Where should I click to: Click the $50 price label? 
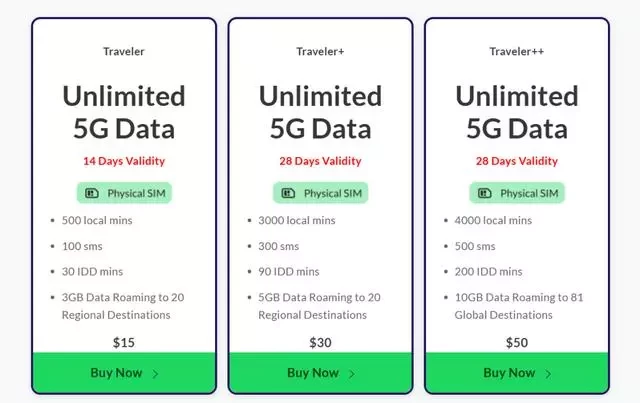coord(517,342)
